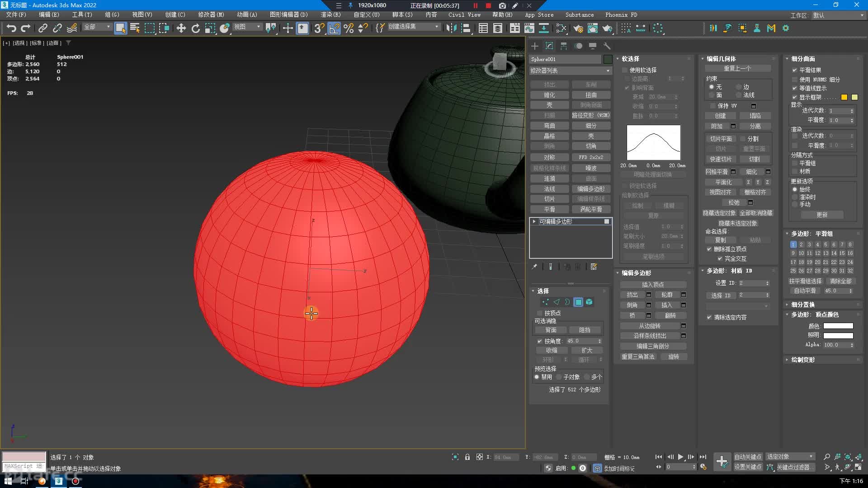The height and width of the screenshot is (488, 868).
Task: Click the Configure Modifier Sets icon
Action: (x=594, y=267)
